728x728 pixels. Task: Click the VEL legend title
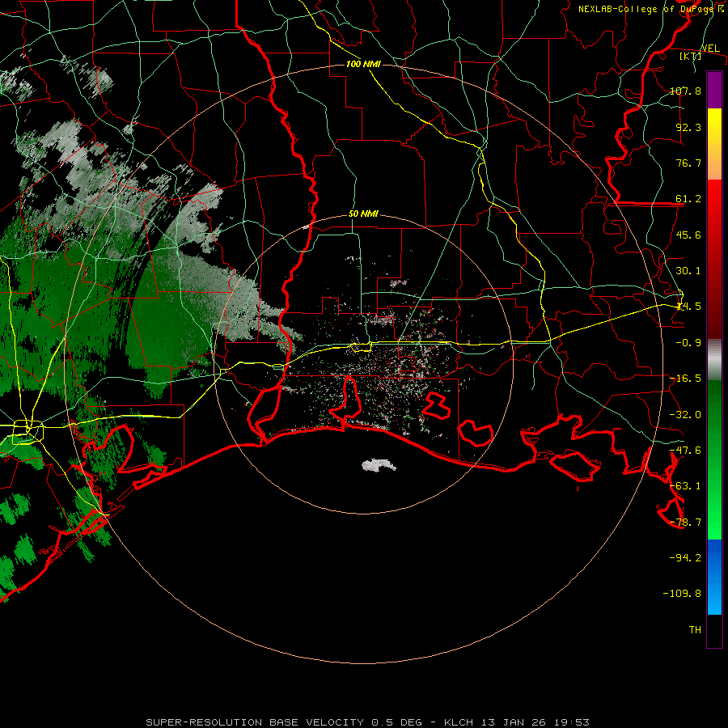click(x=710, y=49)
